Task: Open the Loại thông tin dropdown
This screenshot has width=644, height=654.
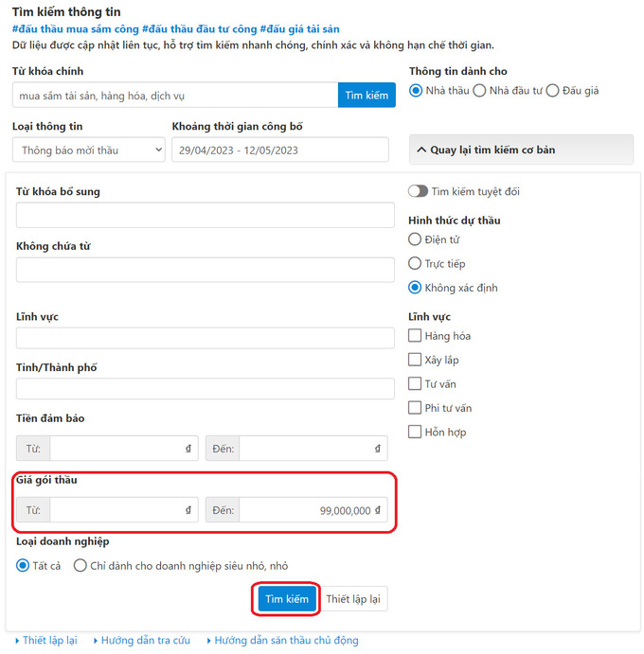Action: pos(88,150)
